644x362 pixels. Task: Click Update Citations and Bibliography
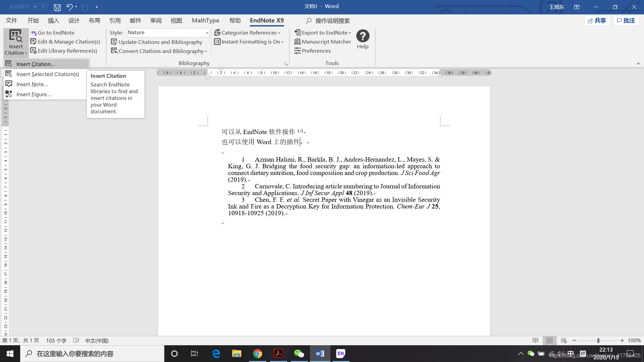(x=157, y=42)
